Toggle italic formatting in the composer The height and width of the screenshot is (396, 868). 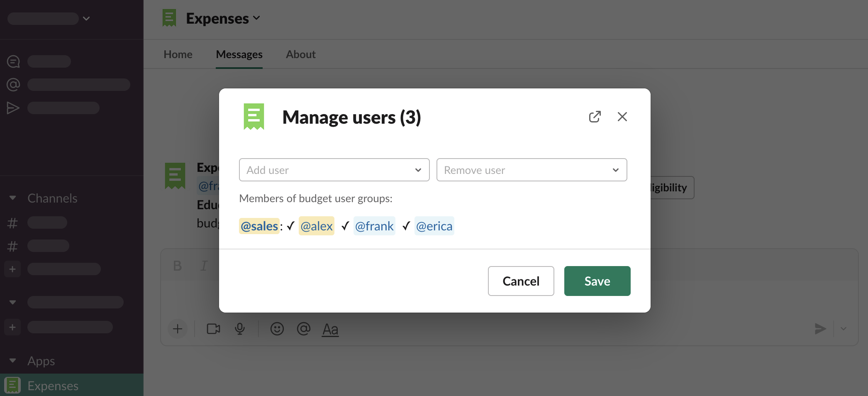[x=204, y=266]
